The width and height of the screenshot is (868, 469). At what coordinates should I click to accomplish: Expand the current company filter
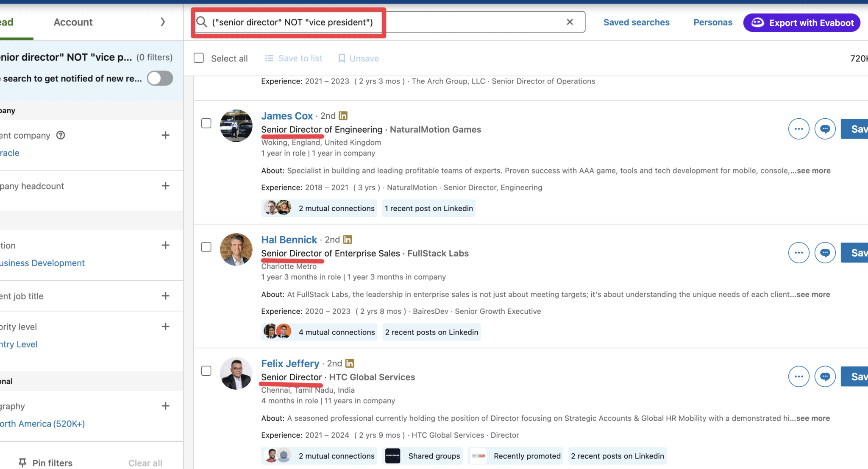point(165,135)
